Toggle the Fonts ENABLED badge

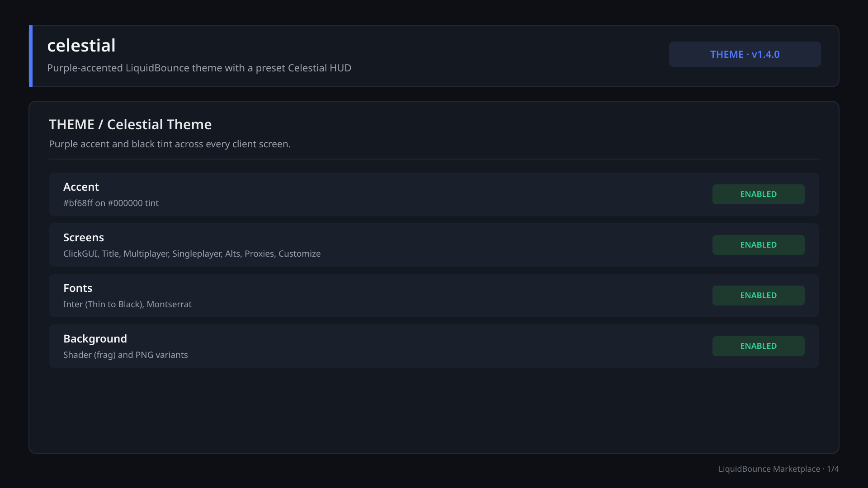pyautogui.click(x=758, y=296)
